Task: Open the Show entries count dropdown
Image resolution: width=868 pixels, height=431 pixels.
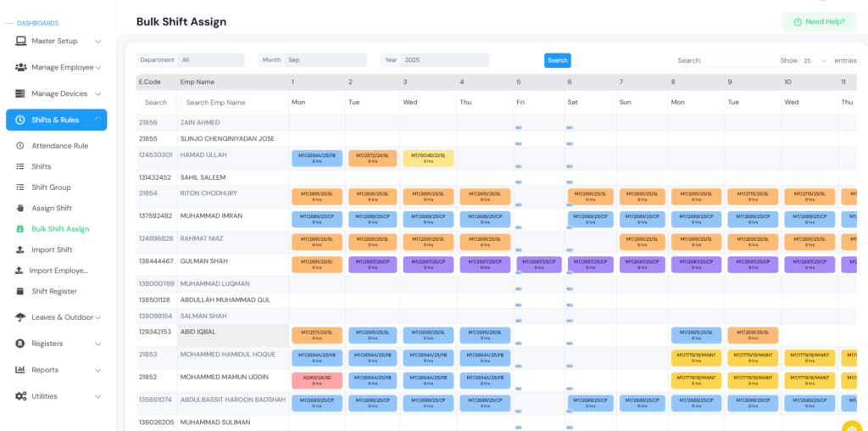Action: click(x=816, y=60)
